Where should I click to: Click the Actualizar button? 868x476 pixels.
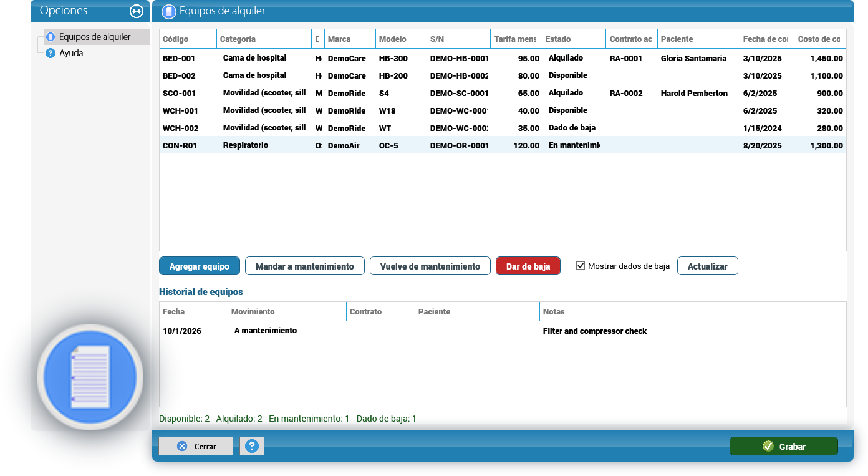tap(708, 266)
